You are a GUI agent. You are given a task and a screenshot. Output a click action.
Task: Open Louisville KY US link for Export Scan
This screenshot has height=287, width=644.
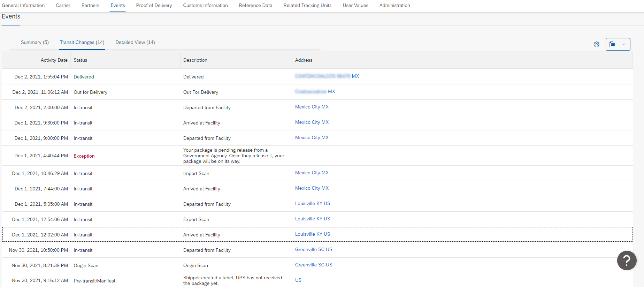[x=313, y=219]
